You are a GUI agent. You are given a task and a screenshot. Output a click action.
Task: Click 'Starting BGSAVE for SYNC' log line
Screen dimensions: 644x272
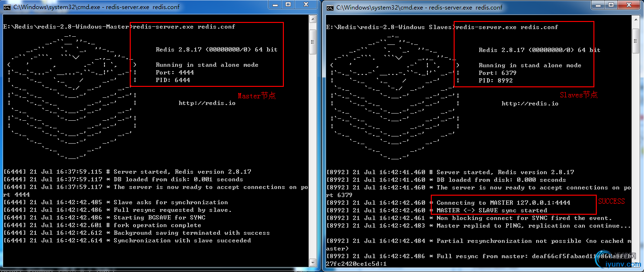104,218
